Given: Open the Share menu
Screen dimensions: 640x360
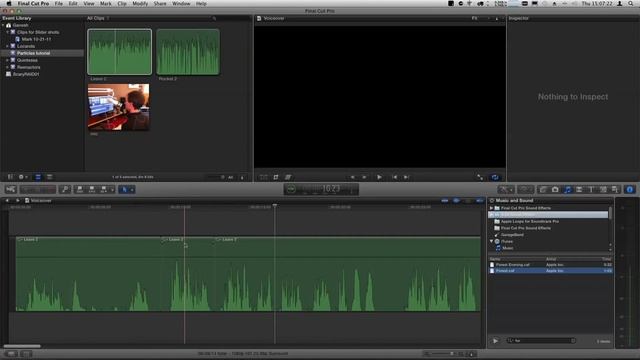Looking at the screenshot, I should tap(160, 3).
